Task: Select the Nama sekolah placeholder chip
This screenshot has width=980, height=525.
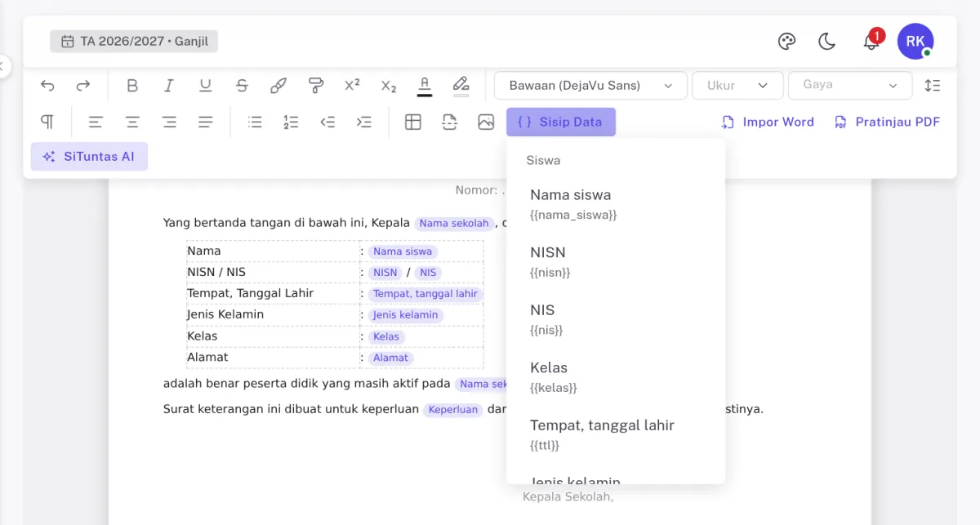Action: coord(454,223)
